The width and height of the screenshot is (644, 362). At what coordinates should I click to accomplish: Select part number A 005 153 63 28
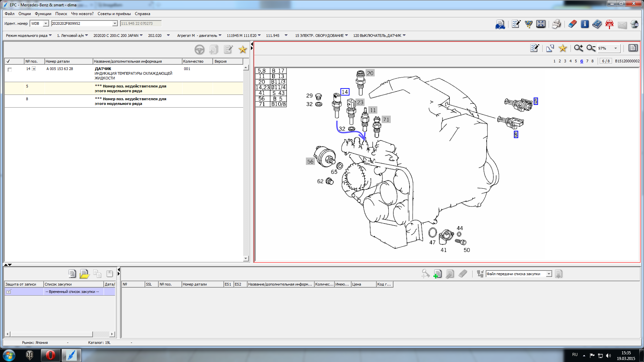60,69
